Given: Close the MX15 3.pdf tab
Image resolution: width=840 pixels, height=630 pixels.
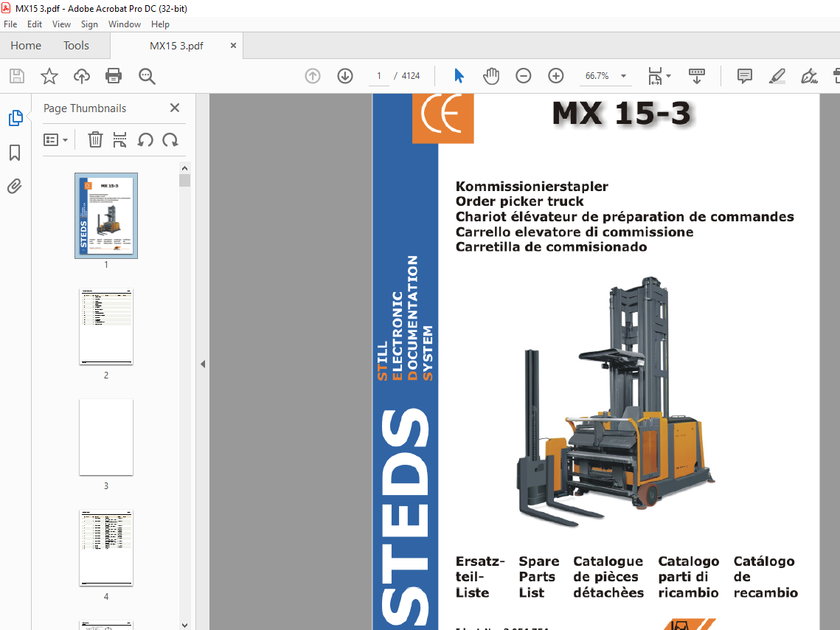Looking at the screenshot, I should [x=233, y=46].
